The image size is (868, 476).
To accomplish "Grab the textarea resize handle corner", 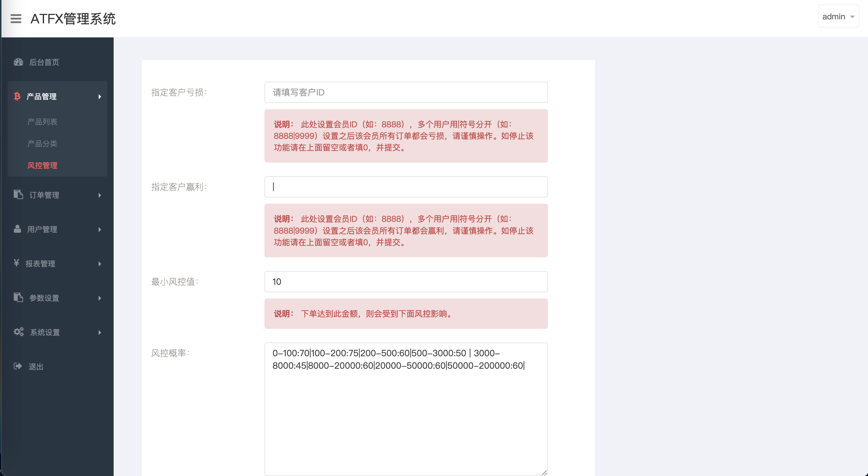I will (x=544, y=472).
